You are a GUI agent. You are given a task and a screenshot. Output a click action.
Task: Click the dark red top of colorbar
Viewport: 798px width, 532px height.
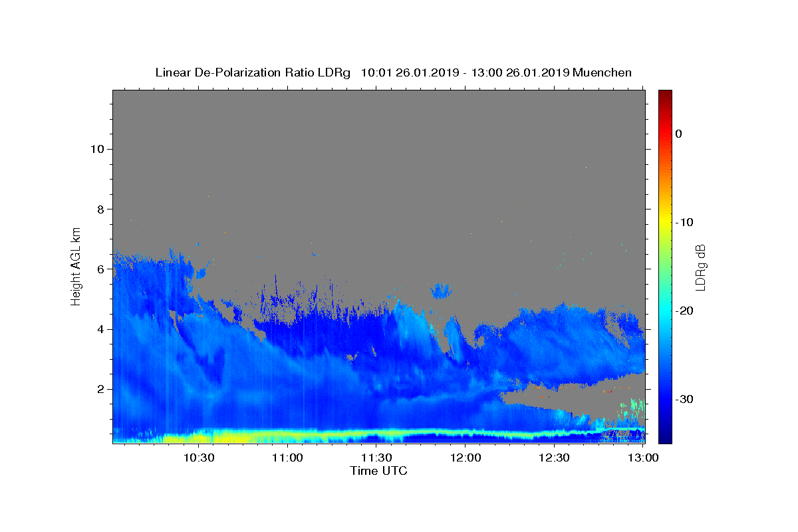point(665,94)
